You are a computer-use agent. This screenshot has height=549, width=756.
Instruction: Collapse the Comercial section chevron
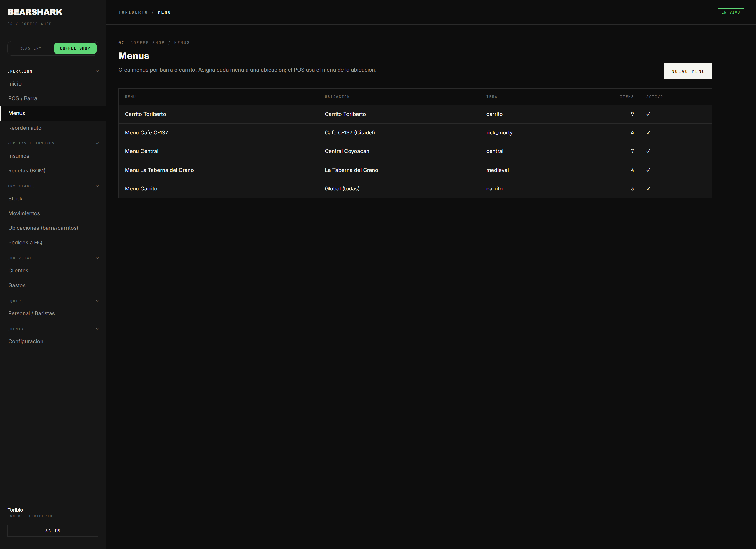[97, 258]
